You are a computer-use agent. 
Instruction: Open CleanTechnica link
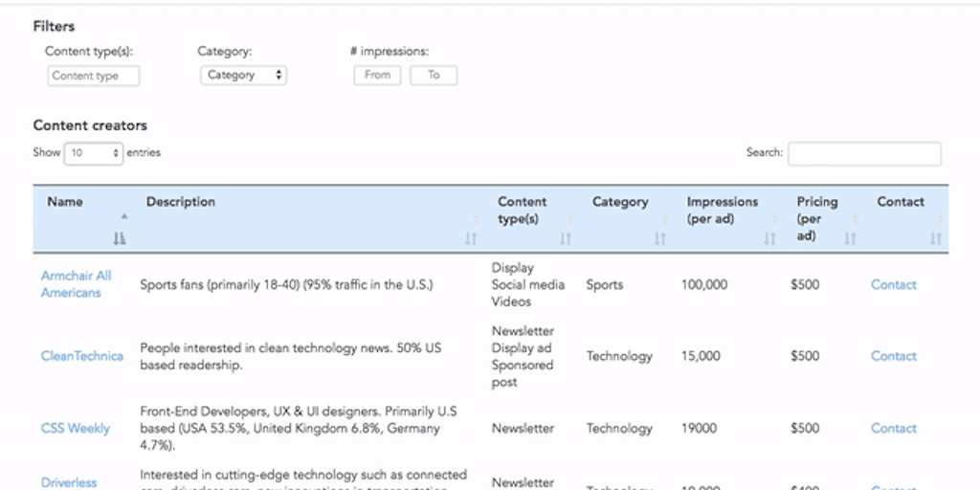click(x=82, y=356)
